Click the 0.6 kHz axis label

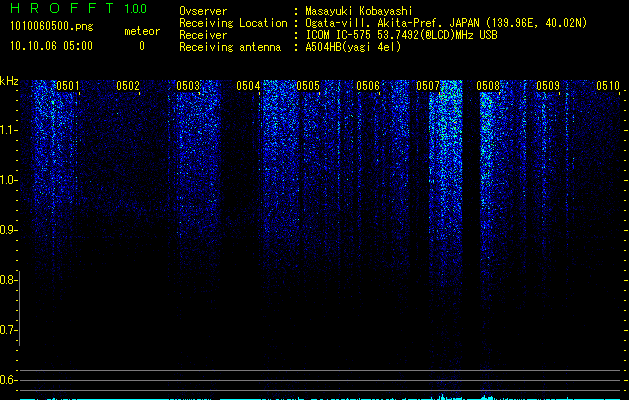[8, 380]
